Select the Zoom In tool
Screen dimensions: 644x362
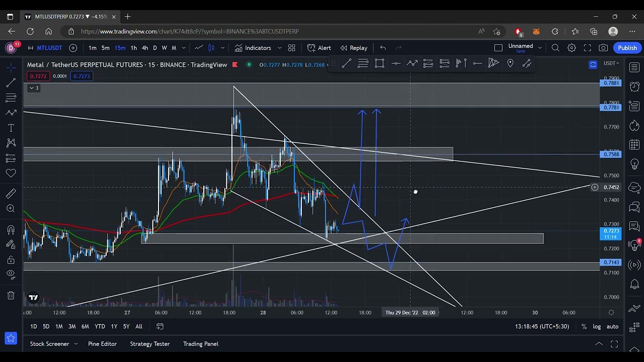(x=11, y=209)
